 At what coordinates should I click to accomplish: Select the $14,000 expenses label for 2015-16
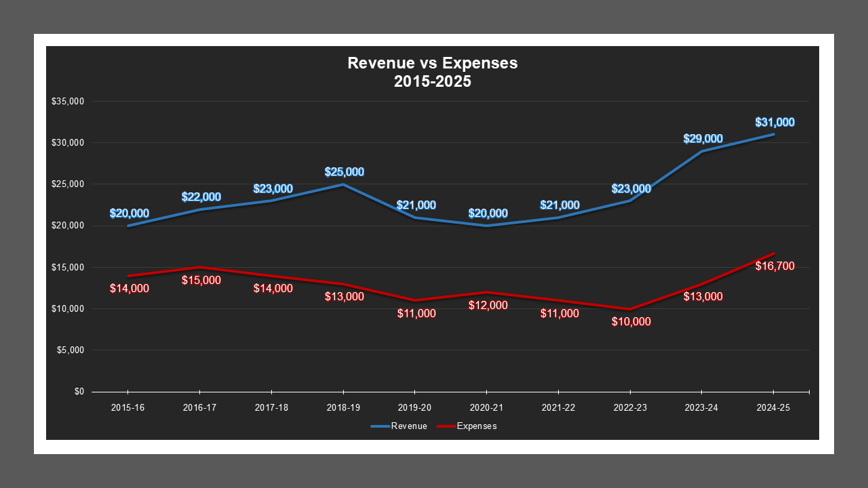pyautogui.click(x=130, y=289)
